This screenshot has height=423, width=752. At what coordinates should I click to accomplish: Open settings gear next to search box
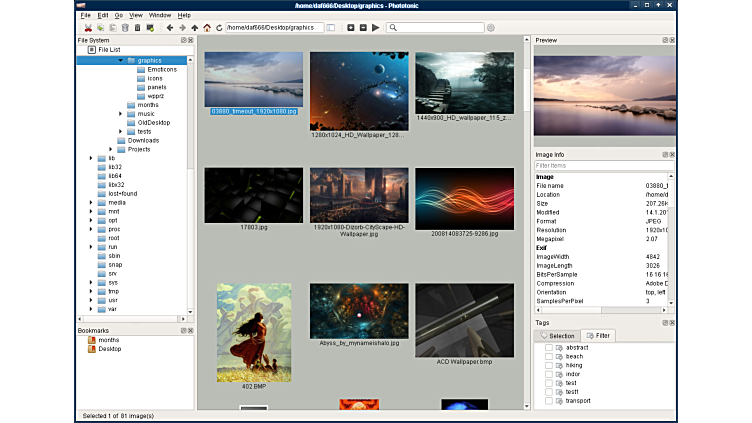[491, 28]
